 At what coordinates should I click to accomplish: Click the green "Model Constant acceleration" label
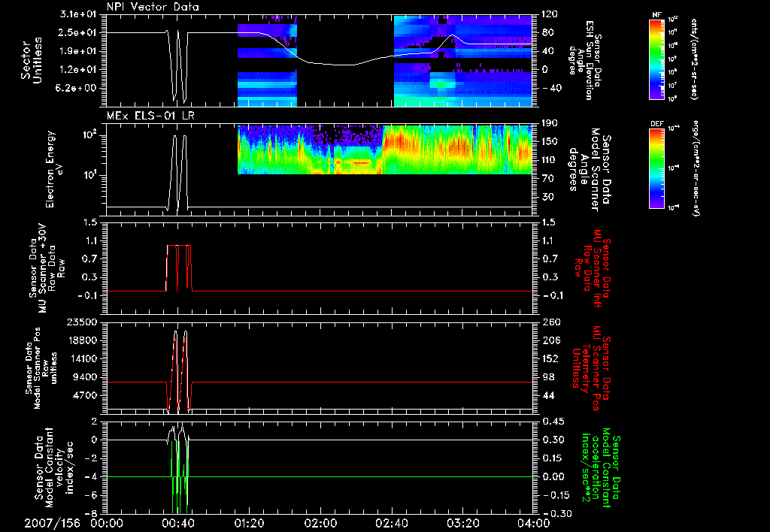coord(601,468)
